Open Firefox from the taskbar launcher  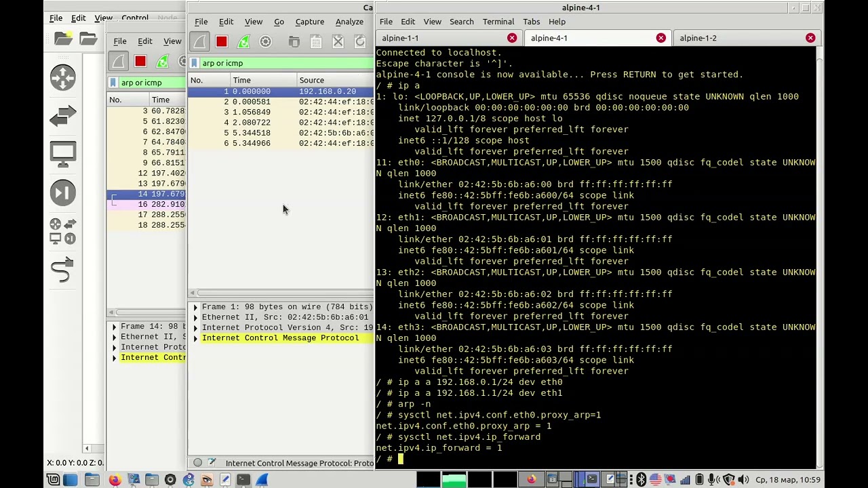click(x=114, y=480)
